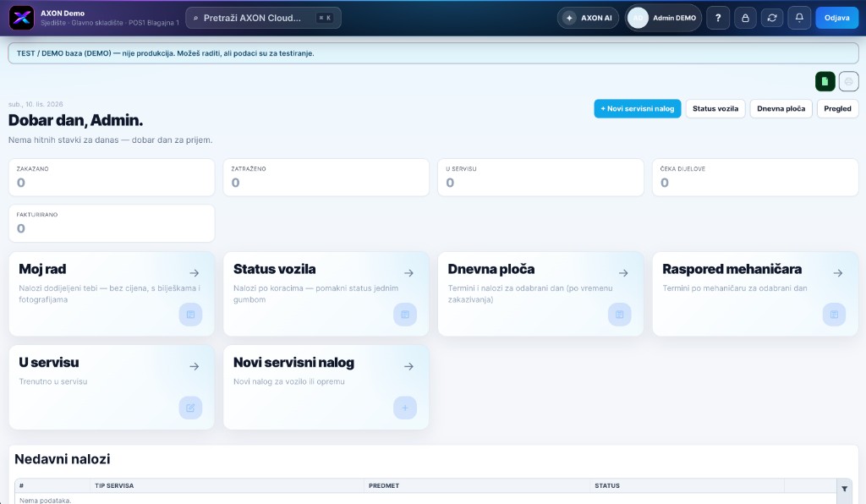The height and width of the screenshot is (504, 866).
Task: Click the plus icon on Novi servisni nalog card
Action: [405, 408]
